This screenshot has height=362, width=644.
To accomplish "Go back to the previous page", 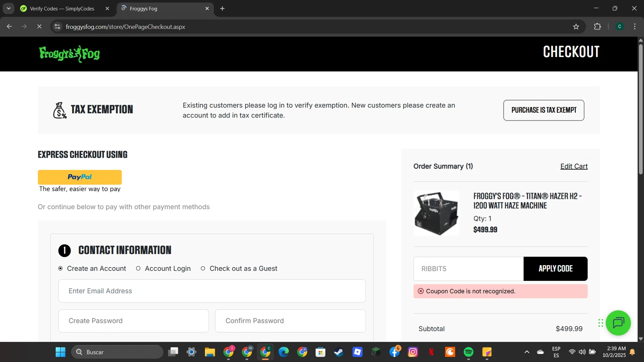I will coord(9,27).
